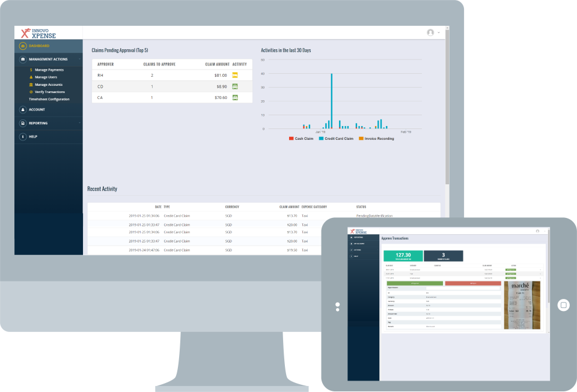Screen dimensions: 577x392
Task: Click the $70.60 claim amount
Action: 221,98
